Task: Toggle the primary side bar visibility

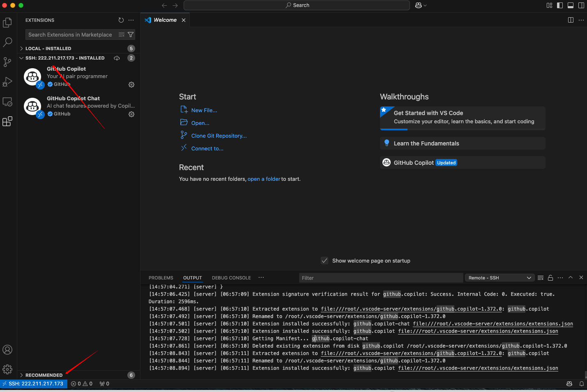Action: click(x=560, y=5)
